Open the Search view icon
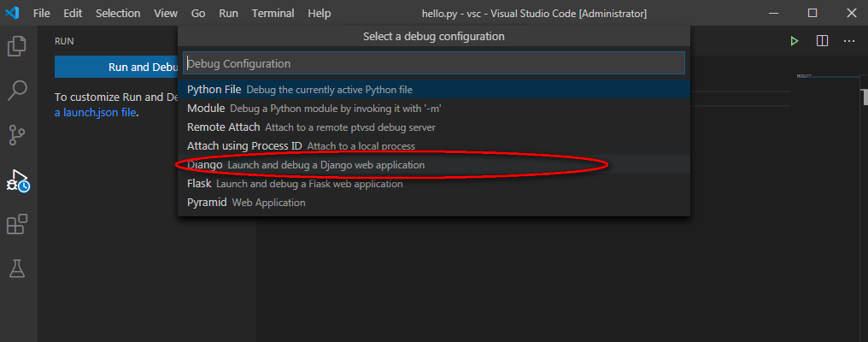868x342 pixels. click(17, 90)
